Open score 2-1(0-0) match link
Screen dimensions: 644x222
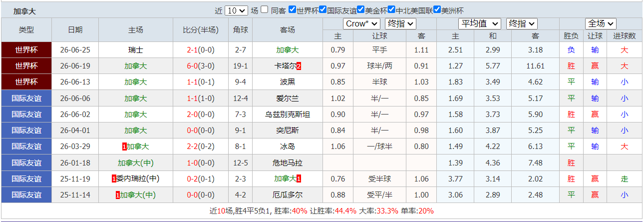click(201, 50)
